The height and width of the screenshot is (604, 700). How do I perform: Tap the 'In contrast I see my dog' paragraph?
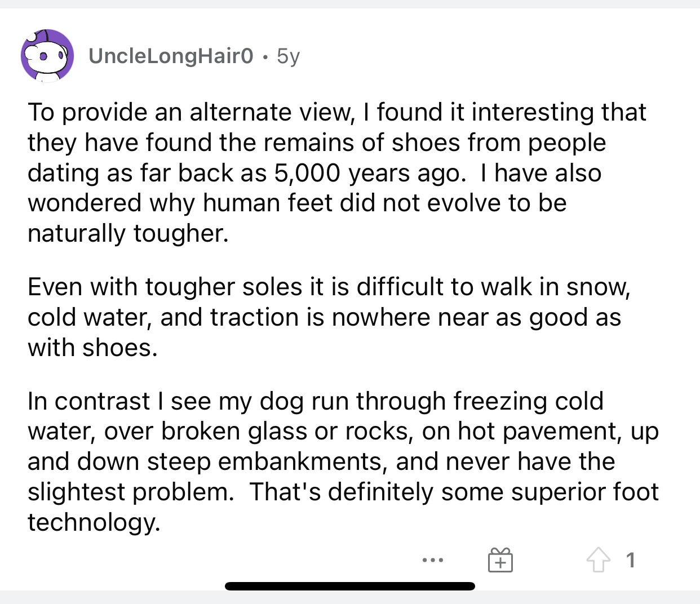[343, 461]
